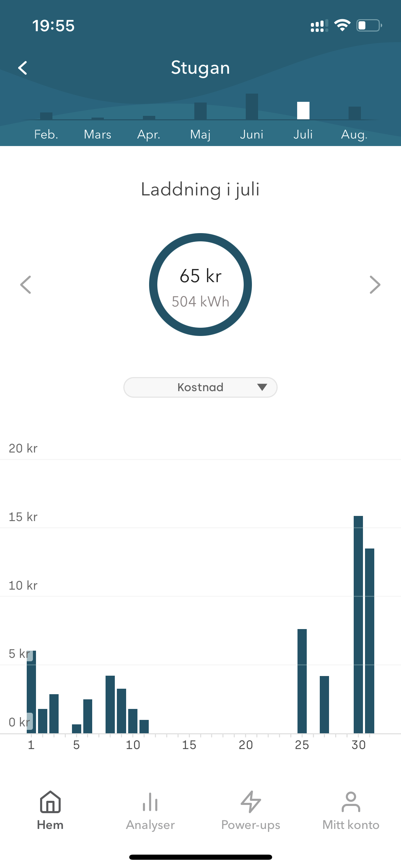Tap the back arrow beside Stugan
Image resolution: width=401 pixels, height=868 pixels.
[x=23, y=68]
